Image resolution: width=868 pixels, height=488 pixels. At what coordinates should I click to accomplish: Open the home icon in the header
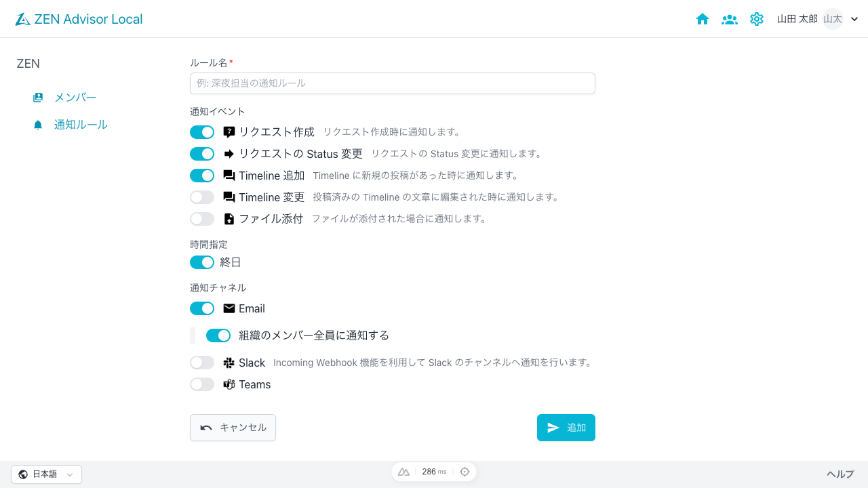(703, 19)
